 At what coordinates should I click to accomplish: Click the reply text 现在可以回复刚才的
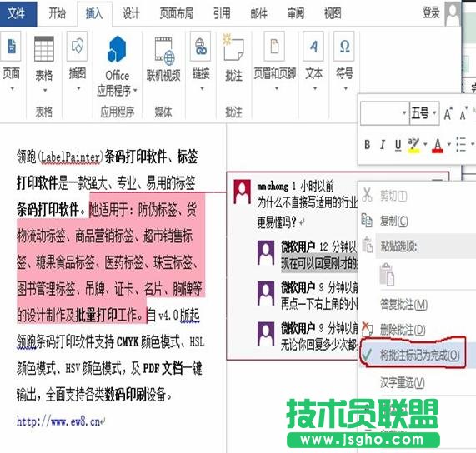tap(318, 263)
